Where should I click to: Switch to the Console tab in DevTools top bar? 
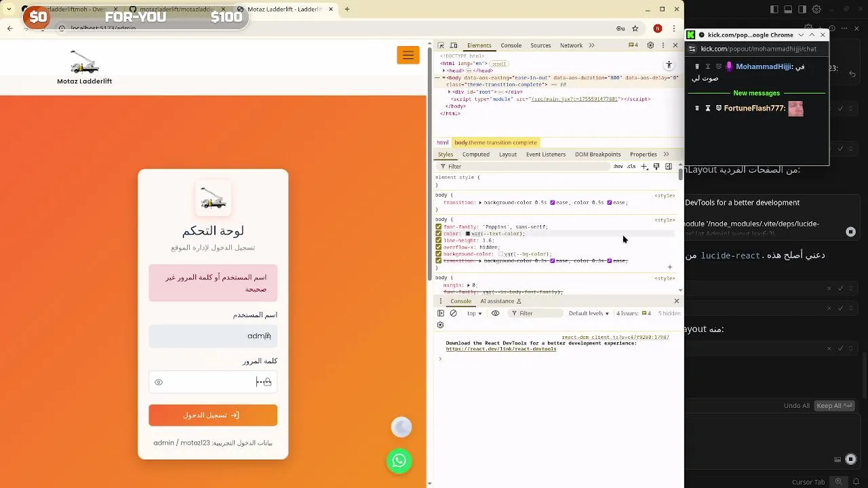click(x=511, y=45)
